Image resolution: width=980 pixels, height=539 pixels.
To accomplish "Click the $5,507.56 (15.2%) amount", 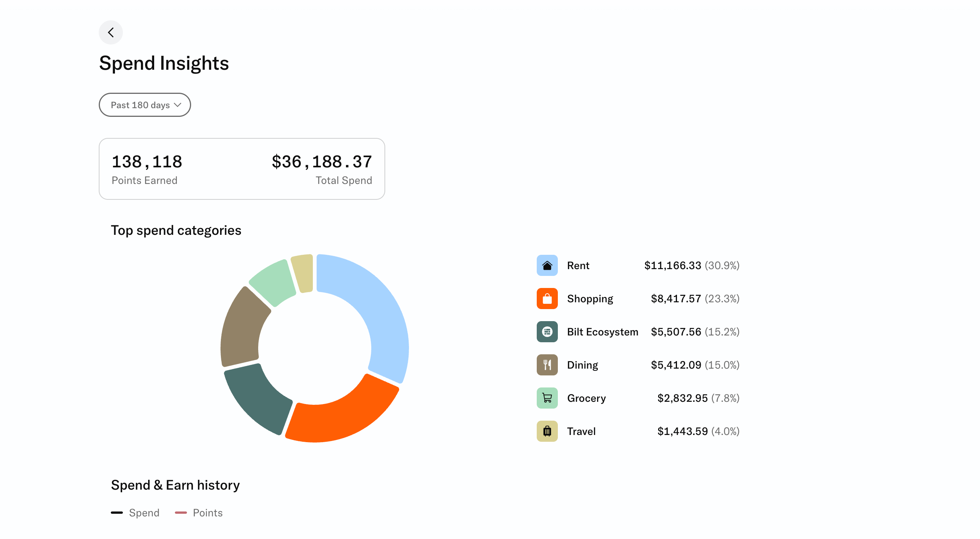I will click(695, 332).
